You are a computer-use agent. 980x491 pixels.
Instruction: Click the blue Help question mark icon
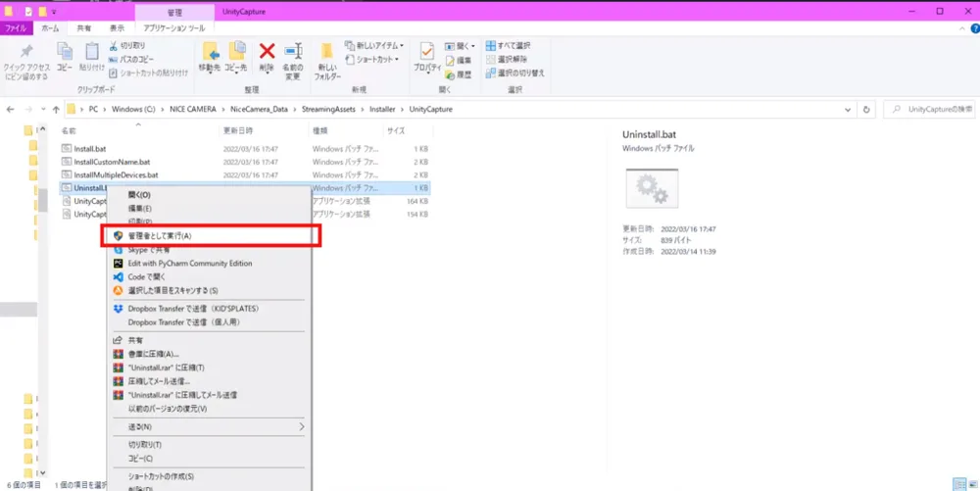click(x=975, y=28)
